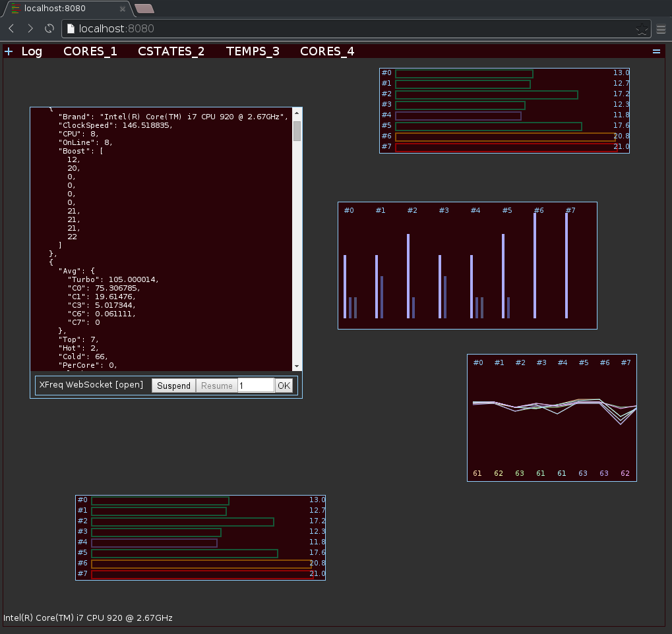672x634 pixels.
Task: Open the Log menu item
Action: 32,51
